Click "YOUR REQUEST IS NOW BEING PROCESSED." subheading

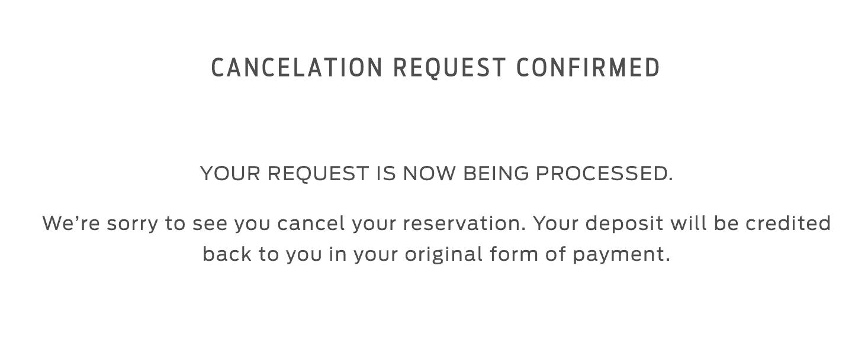click(x=436, y=174)
